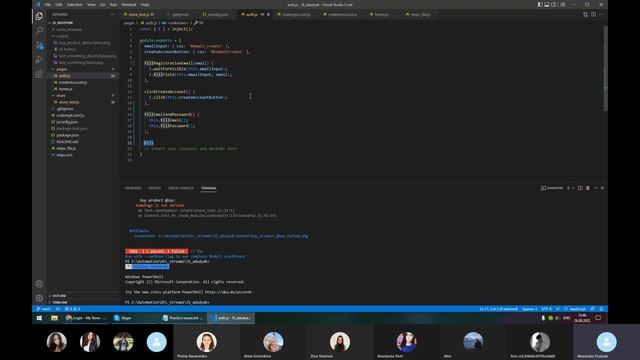Switch to the codecept.conf.js editor tab
The height and width of the screenshot is (360, 640).
(x=295, y=15)
